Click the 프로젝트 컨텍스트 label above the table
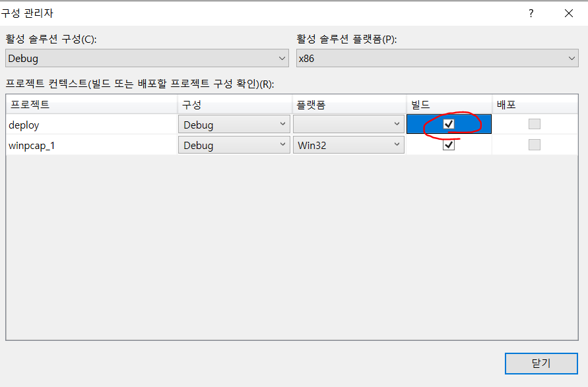The image size is (588, 387). click(x=140, y=84)
